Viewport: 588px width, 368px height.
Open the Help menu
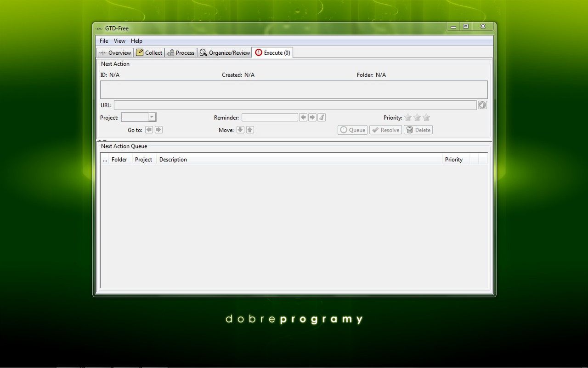click(136, 41)
